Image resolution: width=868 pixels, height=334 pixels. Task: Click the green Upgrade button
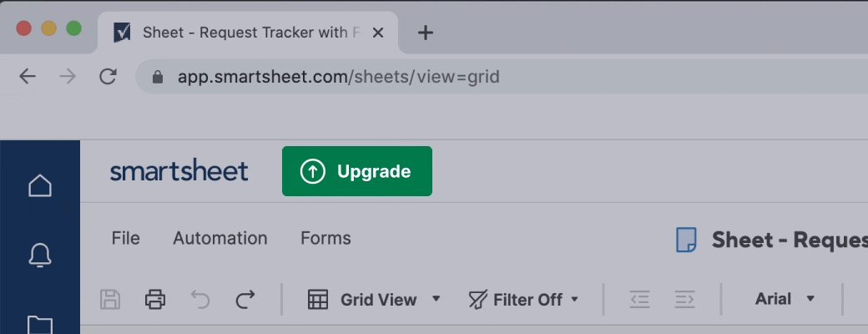[357, 171]
